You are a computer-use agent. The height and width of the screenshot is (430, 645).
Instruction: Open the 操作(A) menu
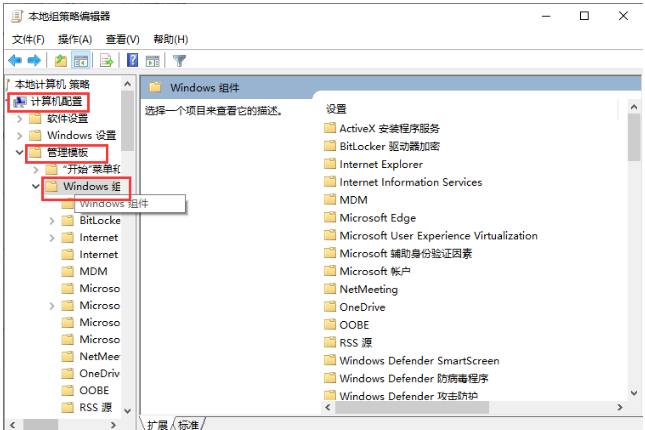pos(75,40)
